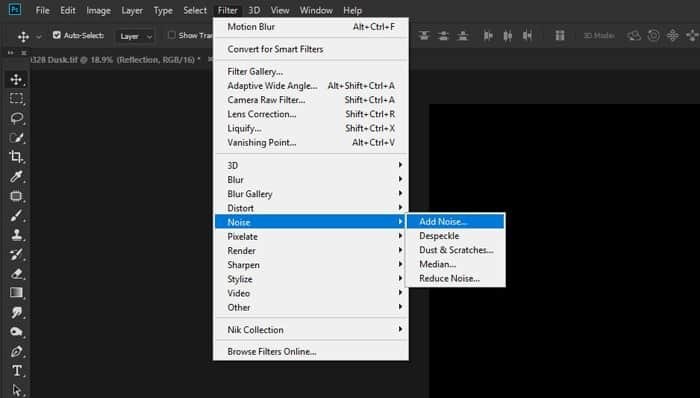Select the Horizontal Type tool

coord(16,371)
